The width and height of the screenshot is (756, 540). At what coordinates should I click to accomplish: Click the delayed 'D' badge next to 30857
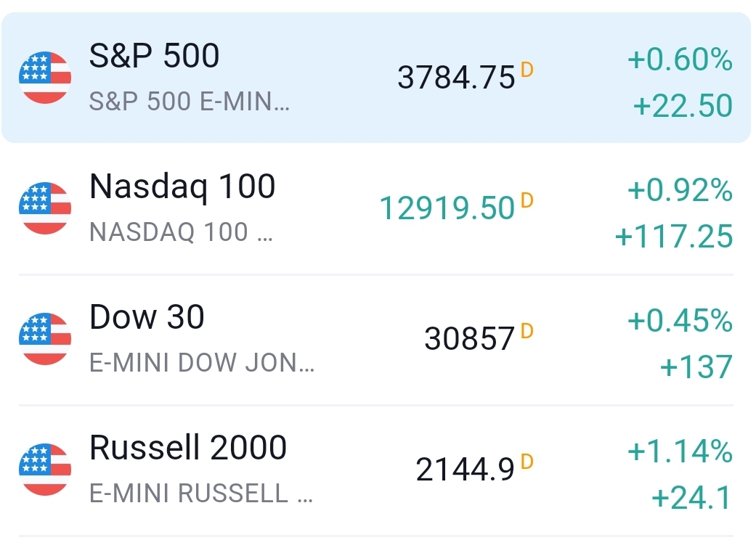pyautogui.click(x=527, y=332)
